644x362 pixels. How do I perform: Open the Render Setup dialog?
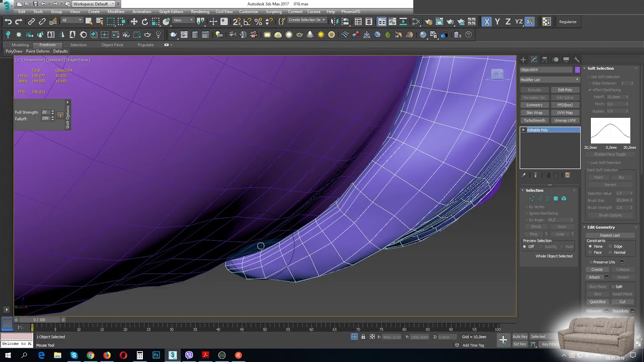428,22
